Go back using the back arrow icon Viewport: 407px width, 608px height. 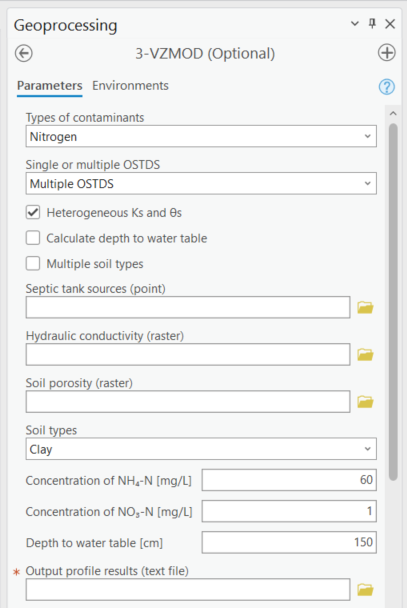click(x=24, y=53)
